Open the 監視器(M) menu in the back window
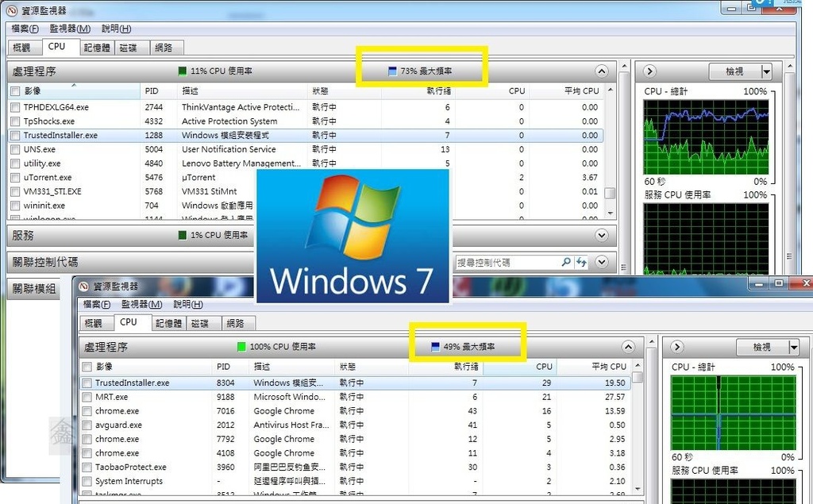Screen dimensions: 813x504 pyautogui.click(x=70, y=29)
